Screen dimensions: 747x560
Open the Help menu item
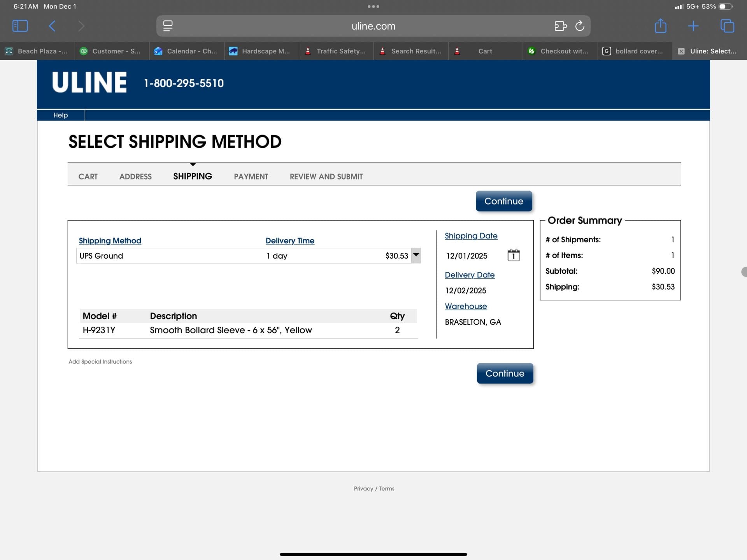pos(60,115)
